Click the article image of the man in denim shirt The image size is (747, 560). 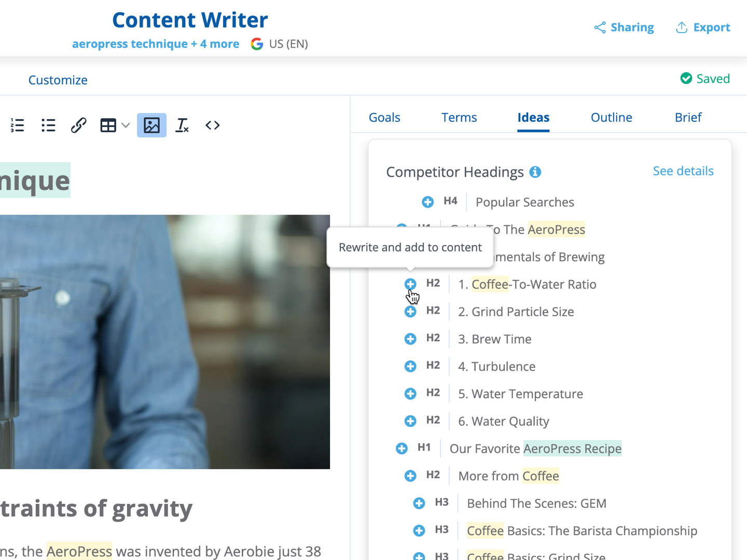[165, 342]
